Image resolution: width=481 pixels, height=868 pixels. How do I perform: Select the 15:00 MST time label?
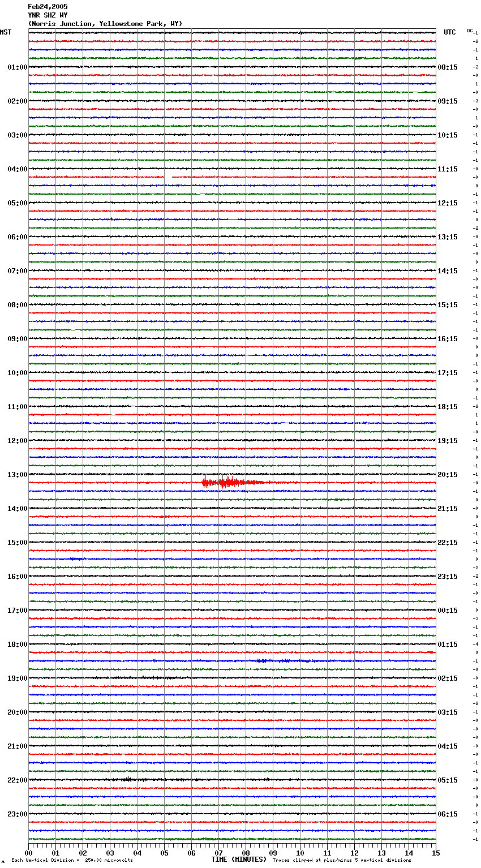tap(17, 543)
